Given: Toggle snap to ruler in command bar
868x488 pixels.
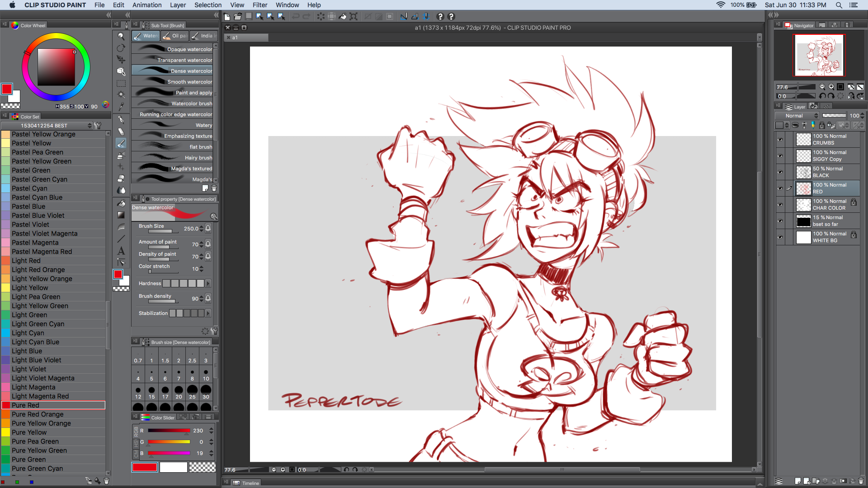Looking at the screenshot, I should tap(404, 17).
